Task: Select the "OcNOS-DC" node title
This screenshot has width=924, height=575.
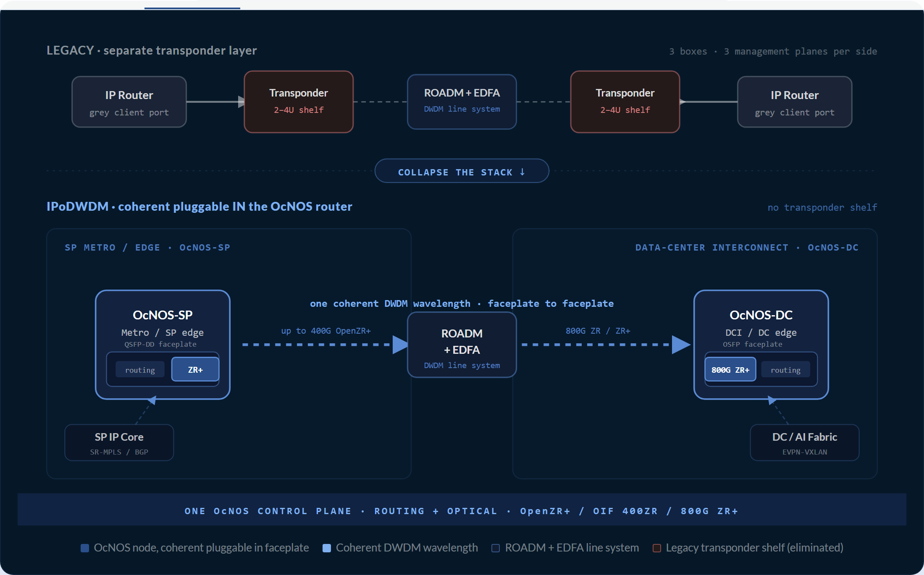Action: [x=761, y=315]
